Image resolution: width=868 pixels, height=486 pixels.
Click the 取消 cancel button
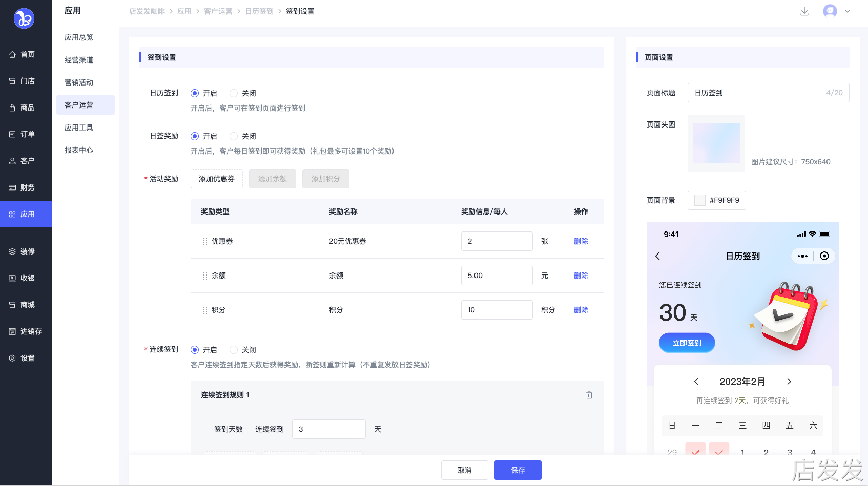click(465, 470)
